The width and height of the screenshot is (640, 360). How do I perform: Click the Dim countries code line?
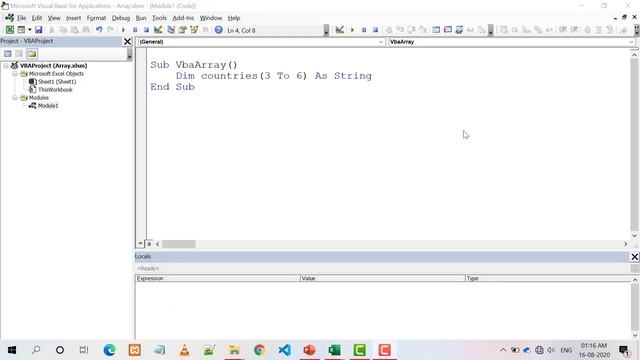(x=273, y=76)
